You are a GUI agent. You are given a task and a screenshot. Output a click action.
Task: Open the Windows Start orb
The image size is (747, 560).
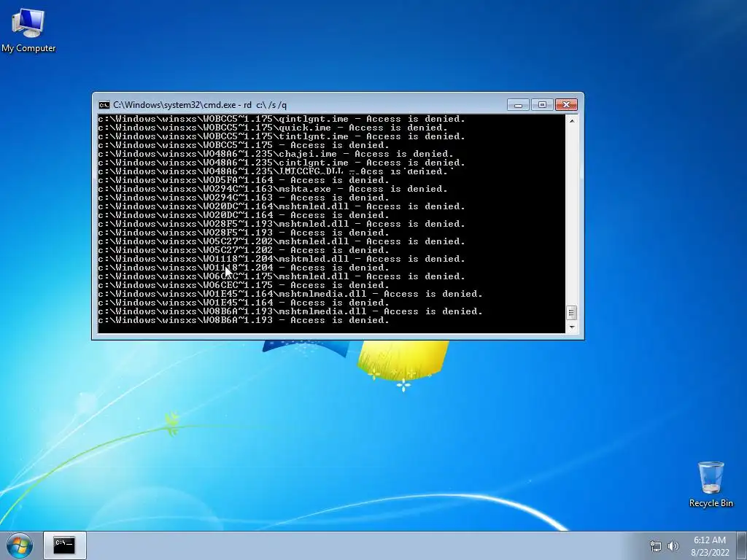(19, 545)
